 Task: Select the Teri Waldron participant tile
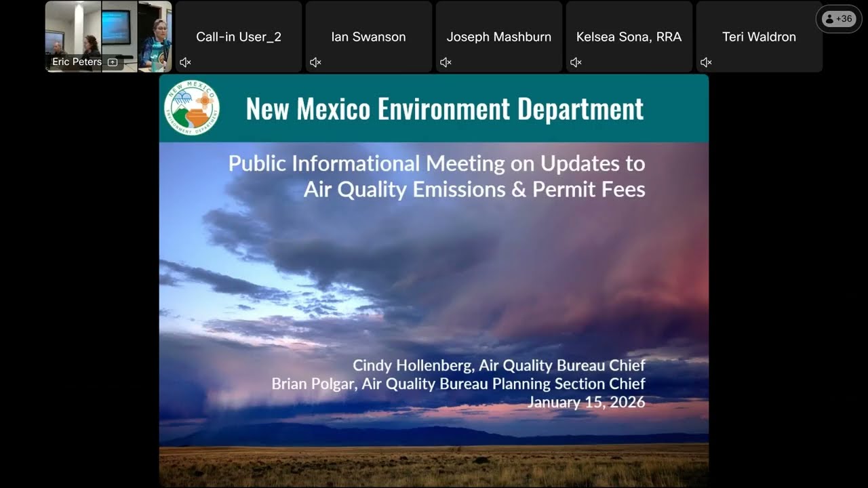tap(759, 37)
